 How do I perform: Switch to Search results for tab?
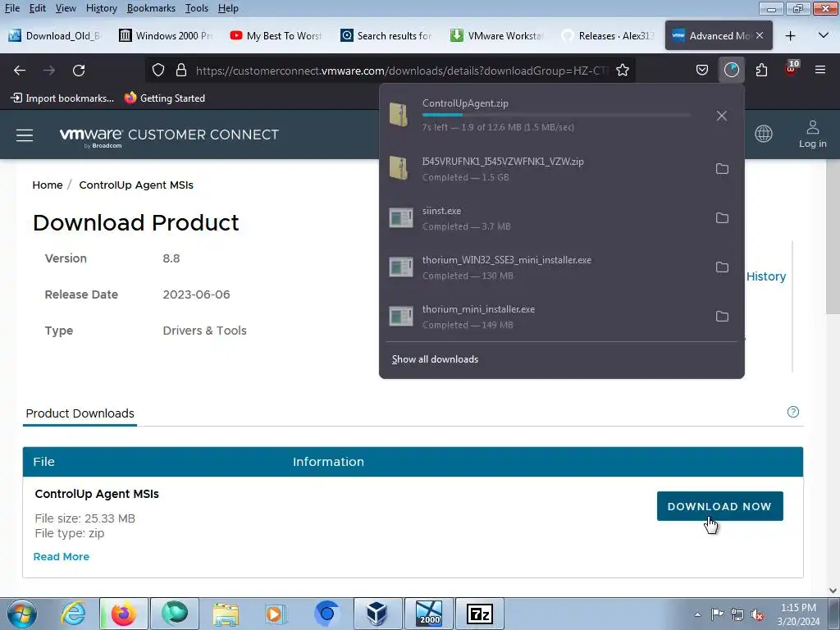tap(387, 36)
